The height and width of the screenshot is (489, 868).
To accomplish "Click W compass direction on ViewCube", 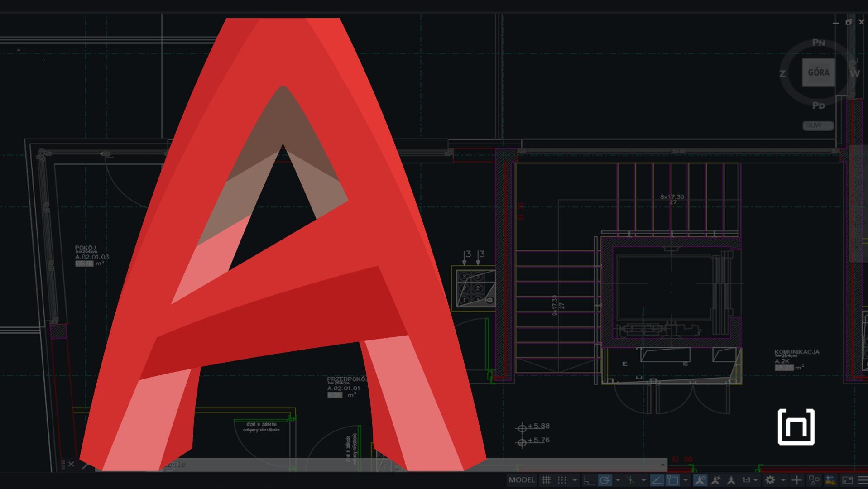I will coord(855,73).
